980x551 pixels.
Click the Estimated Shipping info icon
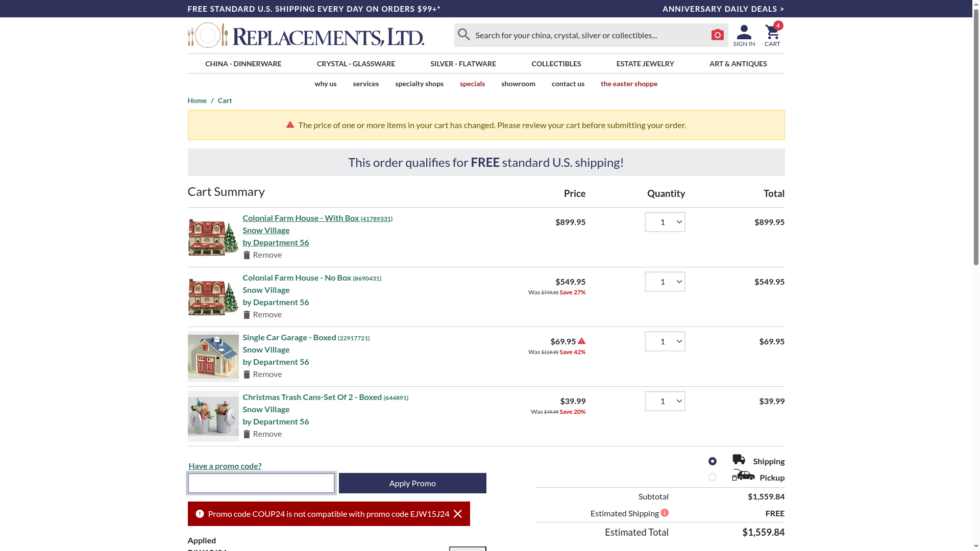[665, 513]
